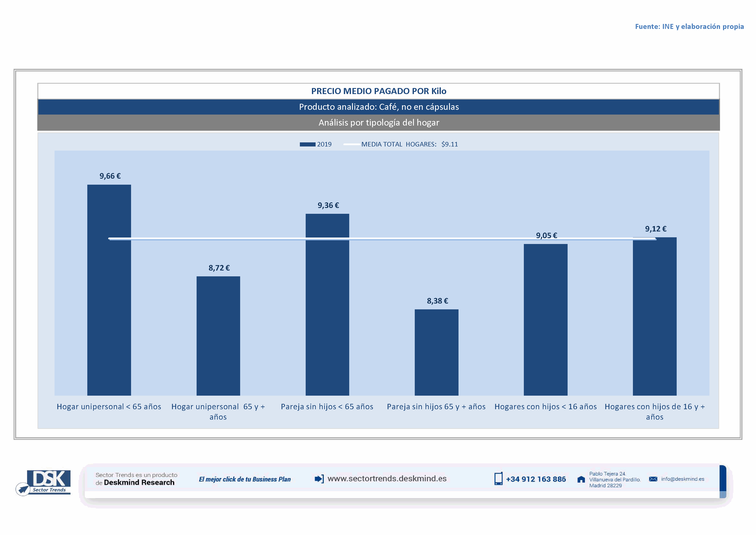Click the info@deskmind.es email address

pos(682,479)
